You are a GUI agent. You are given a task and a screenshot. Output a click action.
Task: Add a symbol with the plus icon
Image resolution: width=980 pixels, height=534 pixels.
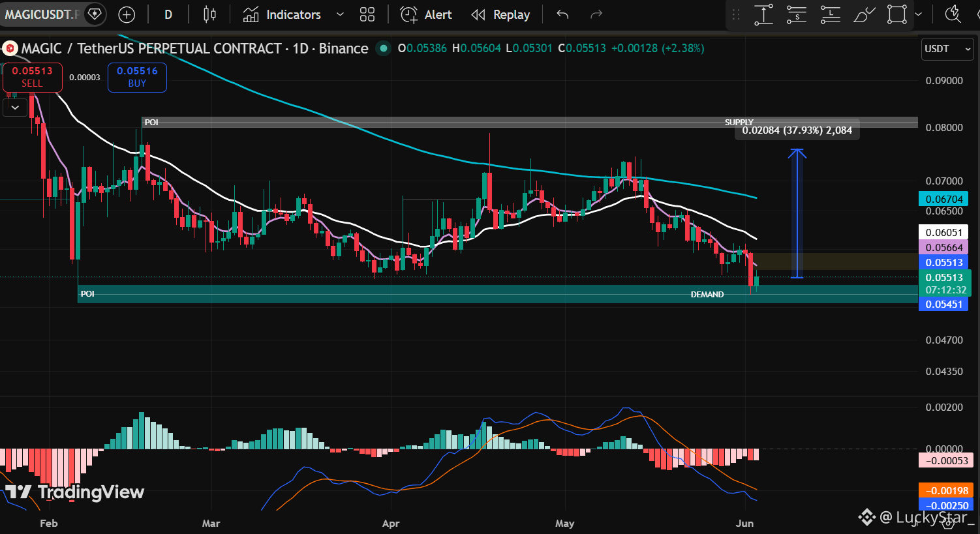coord(127,14)
